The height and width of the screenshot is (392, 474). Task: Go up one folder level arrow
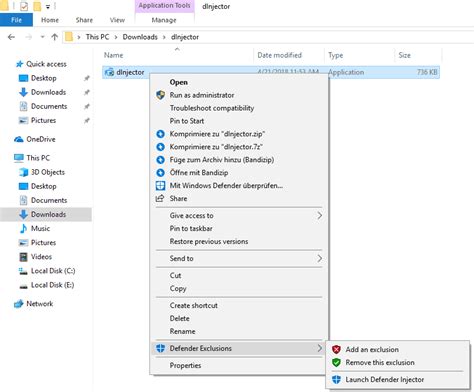click(x=55, y=37)
